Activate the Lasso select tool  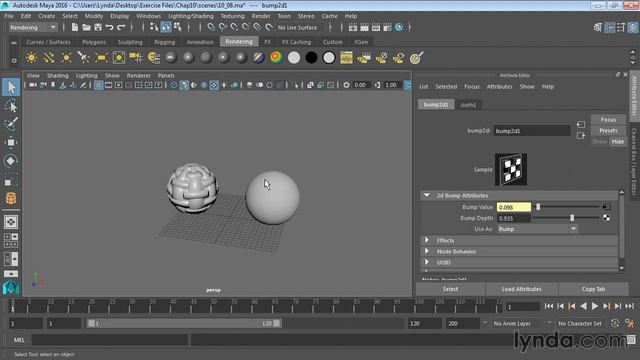(11, 106)
